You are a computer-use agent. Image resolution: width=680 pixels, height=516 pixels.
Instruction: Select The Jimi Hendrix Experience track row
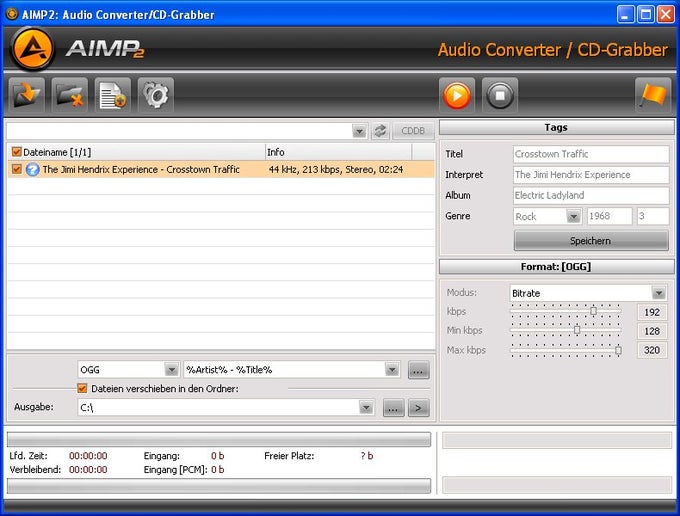click(x=221, y=169)
